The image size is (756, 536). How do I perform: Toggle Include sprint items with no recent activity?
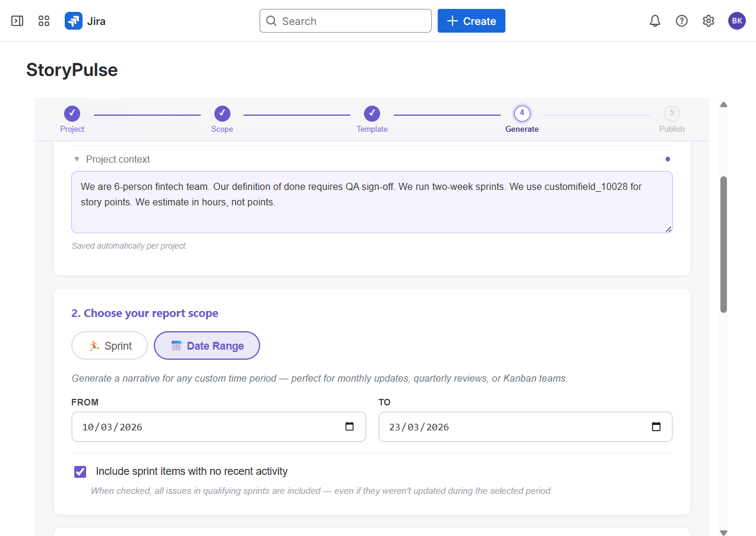coord(80,472)
